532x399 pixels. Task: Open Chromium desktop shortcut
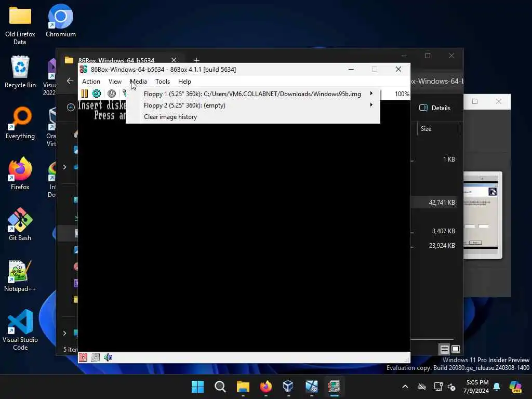coord(61,21)
